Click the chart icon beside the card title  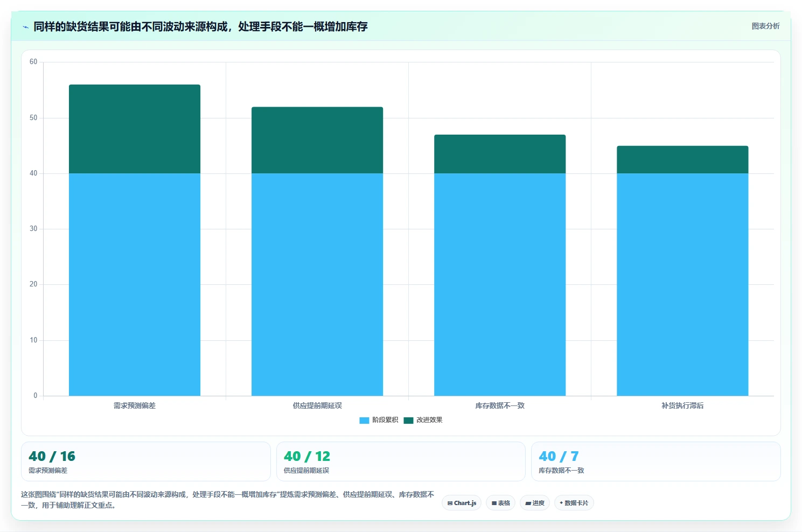(25, 27)
